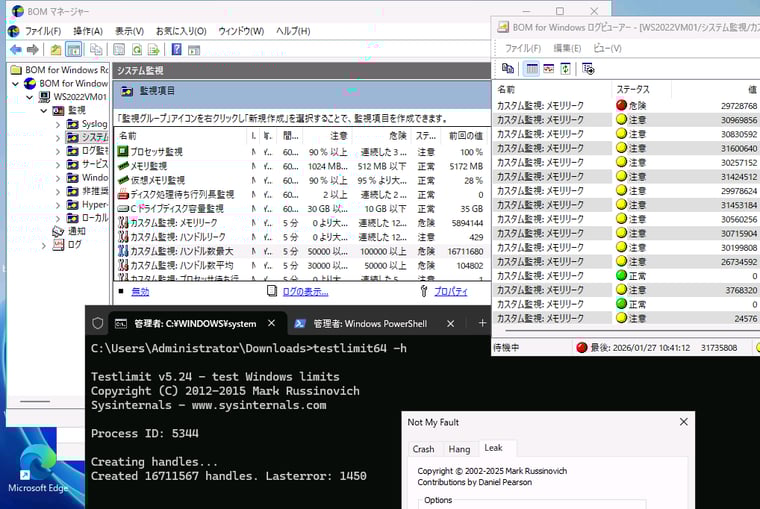
Task: Go back in BOM Manager toolbar
Action: pos(16,49)
